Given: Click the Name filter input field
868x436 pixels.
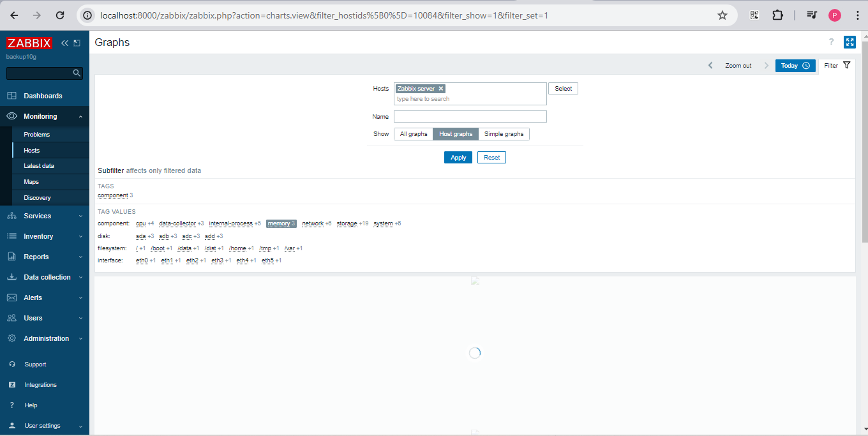Looking at the screenshot, I should pyautogui.click(x=470, y=117).
